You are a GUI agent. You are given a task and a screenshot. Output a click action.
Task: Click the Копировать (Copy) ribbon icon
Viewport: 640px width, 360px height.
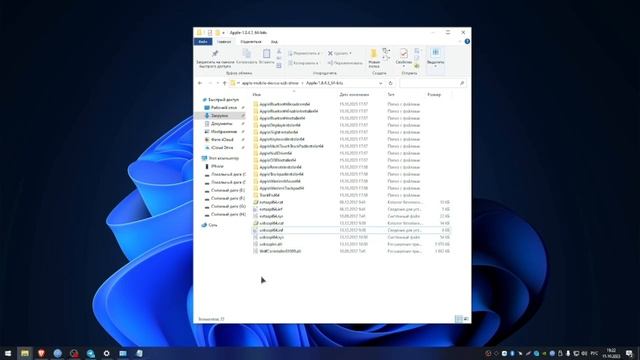(247, 53)
